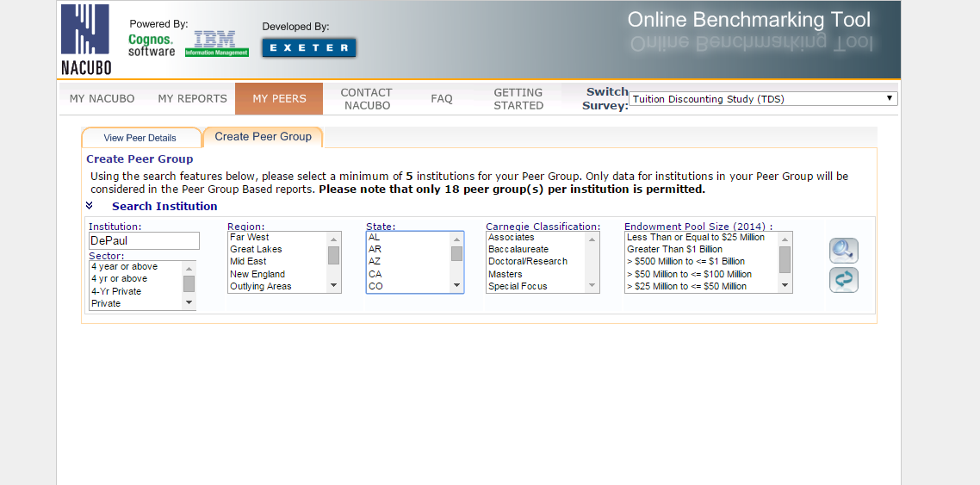
Task: Click the Cognos software logo
Action: coord(151,45)
